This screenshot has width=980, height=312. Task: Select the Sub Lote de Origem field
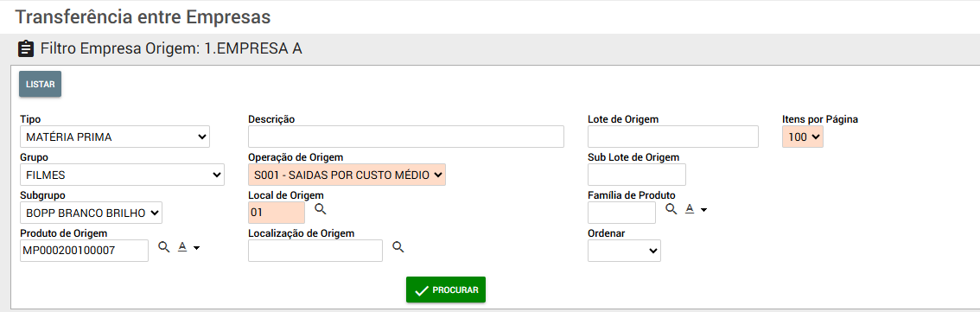[637, 175]
